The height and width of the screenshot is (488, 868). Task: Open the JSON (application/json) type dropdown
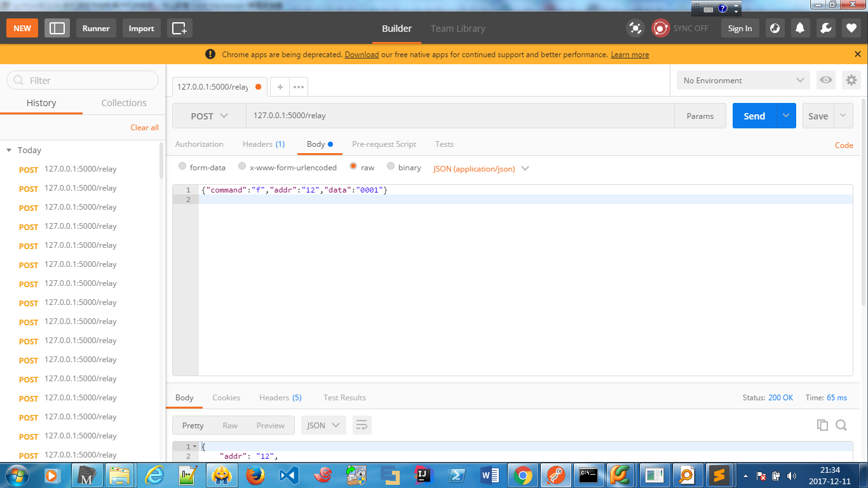point(481,169)
